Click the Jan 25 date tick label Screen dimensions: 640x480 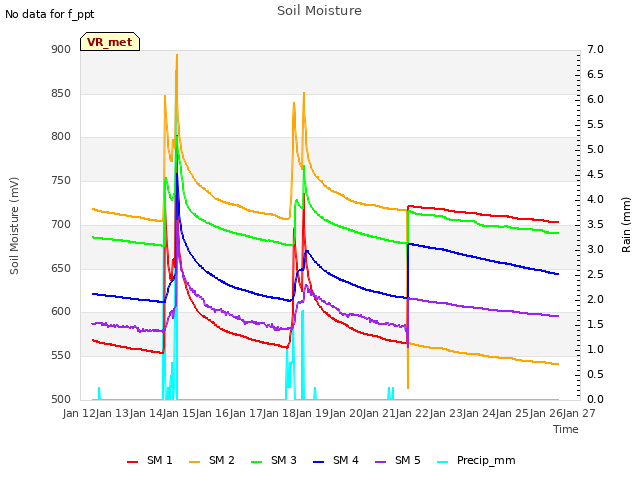513,414
